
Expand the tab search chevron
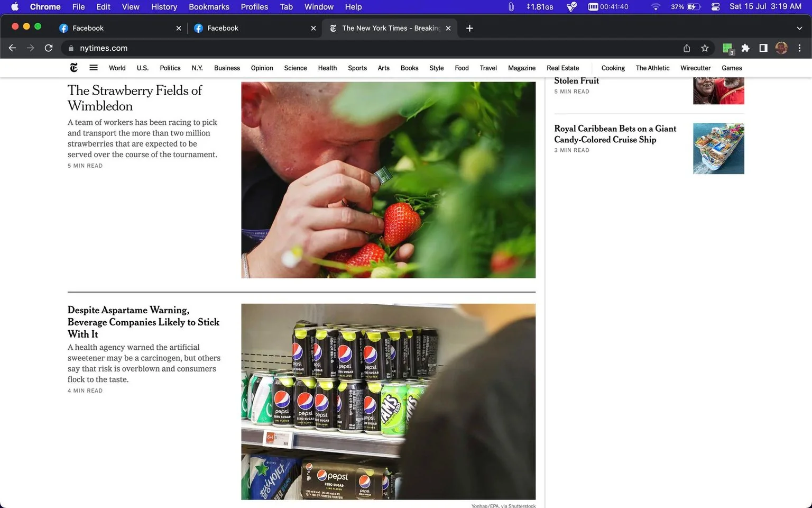coord(799,28)
